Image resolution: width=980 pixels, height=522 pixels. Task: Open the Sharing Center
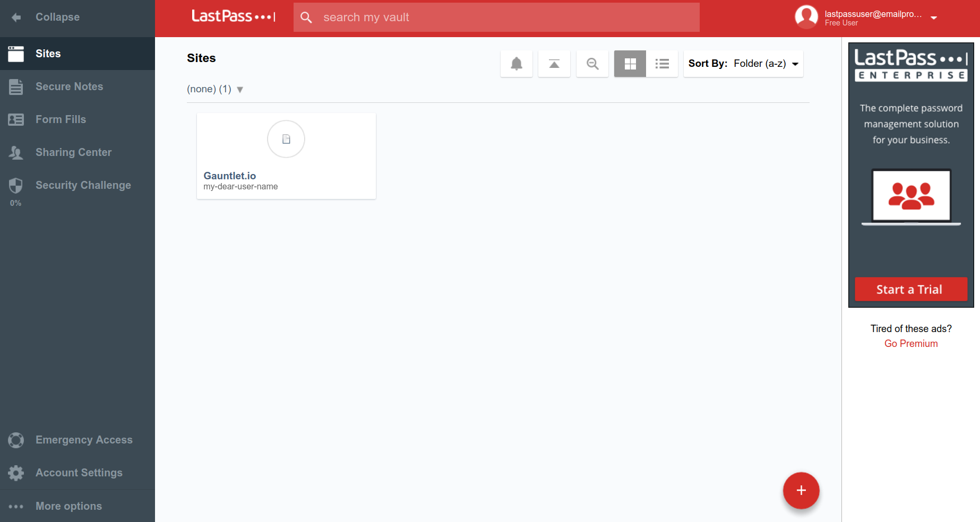78,152
